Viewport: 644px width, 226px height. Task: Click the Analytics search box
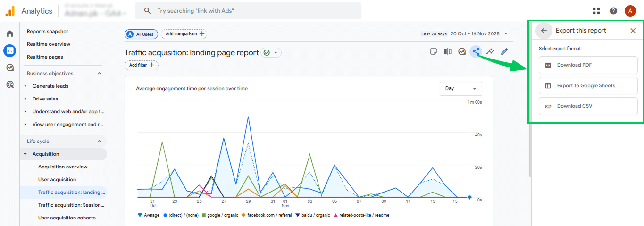[248, 11]
